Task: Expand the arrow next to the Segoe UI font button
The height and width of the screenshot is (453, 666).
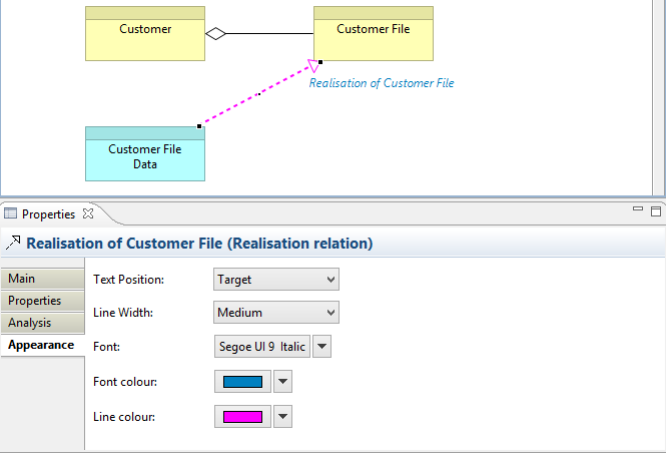Action: pos(322,347)
